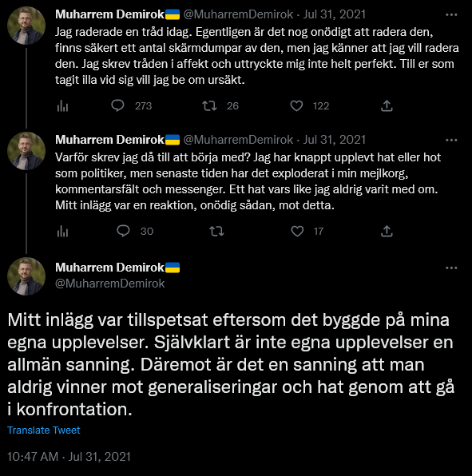Image resolution: width=472 pixels, height=476 pixels.
Task: Like the first tweet with 122 likes
Action: click(x=296, y=105)
